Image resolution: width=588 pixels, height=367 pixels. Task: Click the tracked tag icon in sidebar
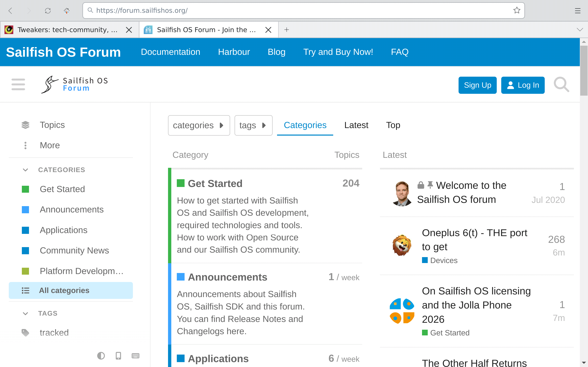(25, 333)
